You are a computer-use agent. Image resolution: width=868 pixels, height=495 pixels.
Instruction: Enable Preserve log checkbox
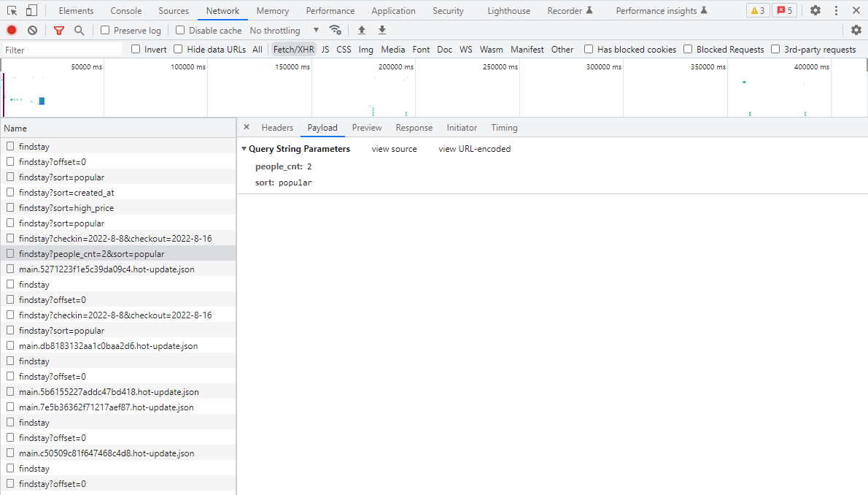[x=105, y=31]
